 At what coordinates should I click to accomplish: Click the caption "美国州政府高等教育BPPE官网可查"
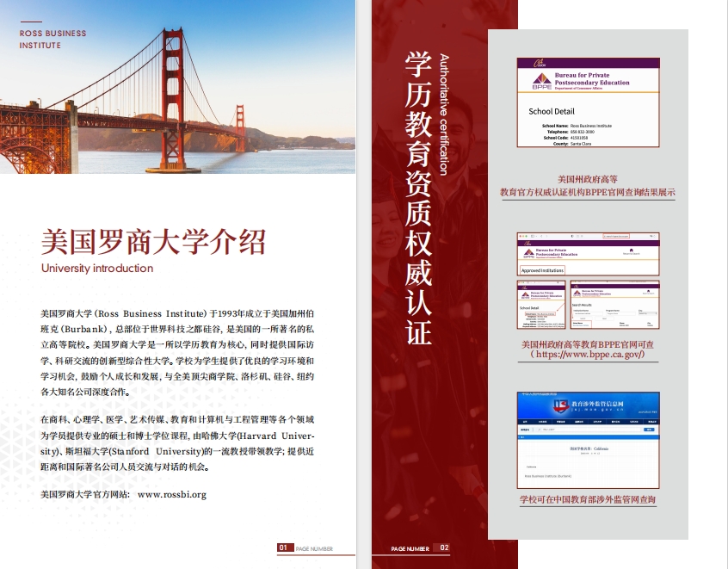(x=588, y=344)
